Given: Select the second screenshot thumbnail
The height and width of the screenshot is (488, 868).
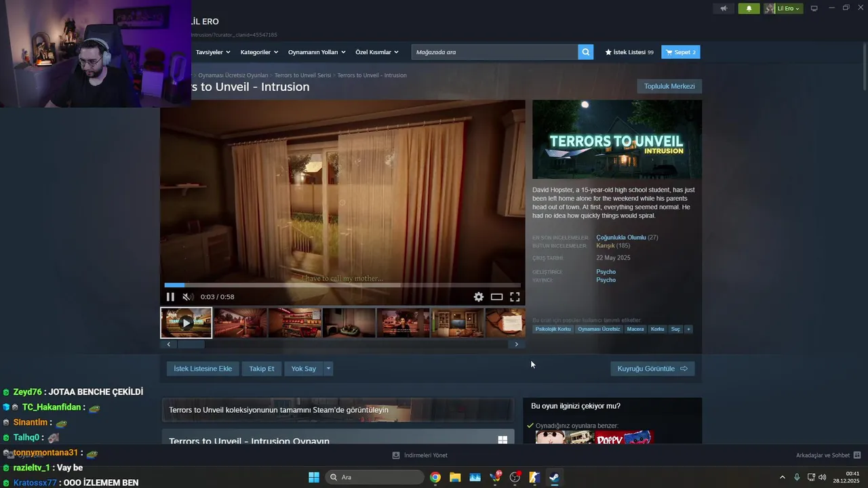Looking at the screenshot, I should click(x=240, y=323).
